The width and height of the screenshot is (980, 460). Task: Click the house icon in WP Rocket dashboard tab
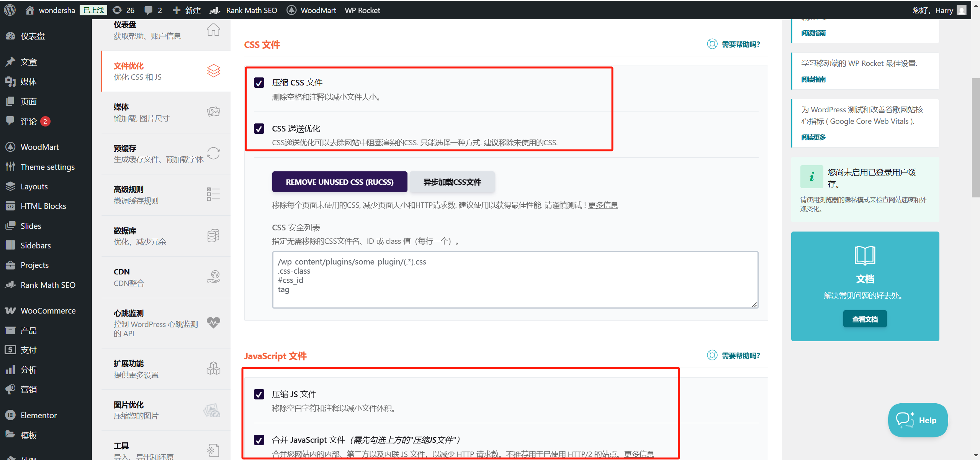213,30
